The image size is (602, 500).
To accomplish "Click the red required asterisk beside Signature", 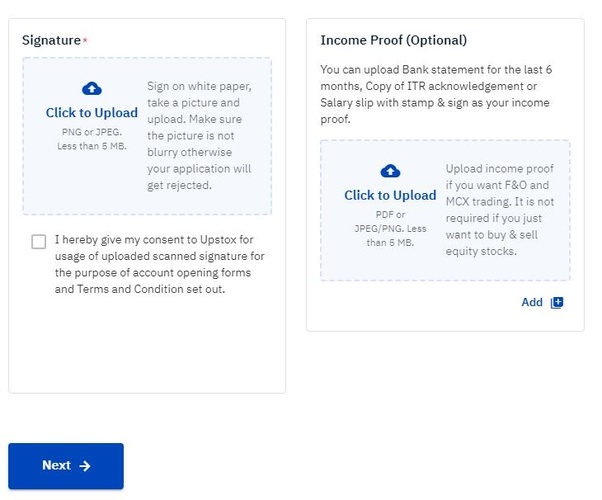I will (86, 41).
